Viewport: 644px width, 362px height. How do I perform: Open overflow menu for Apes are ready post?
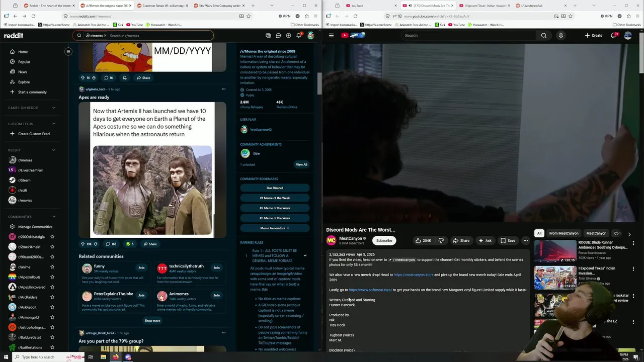coord(224,89)
